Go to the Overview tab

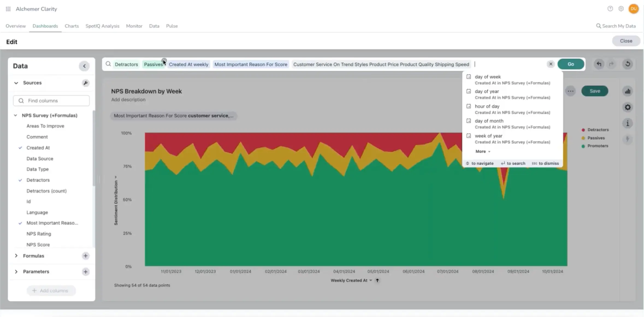pos(16,26)
